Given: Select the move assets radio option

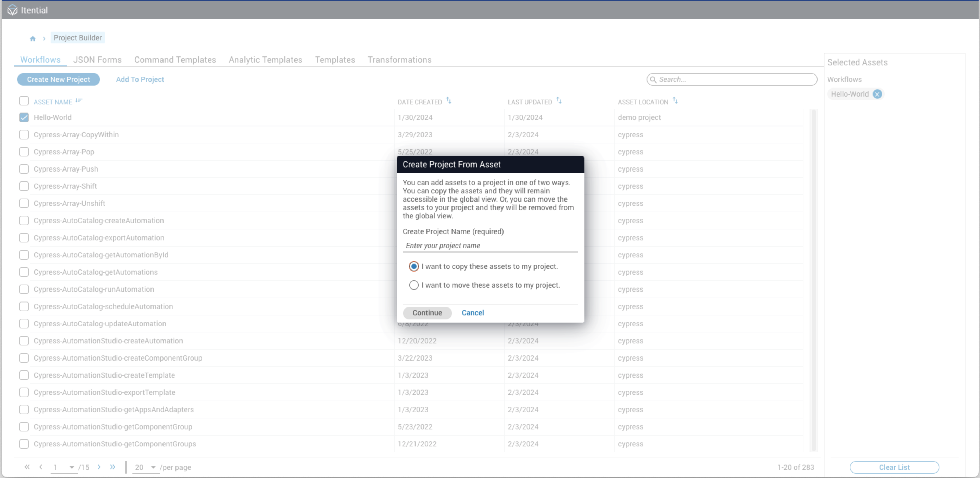Looking at the screenshot, I should [413, 285].
